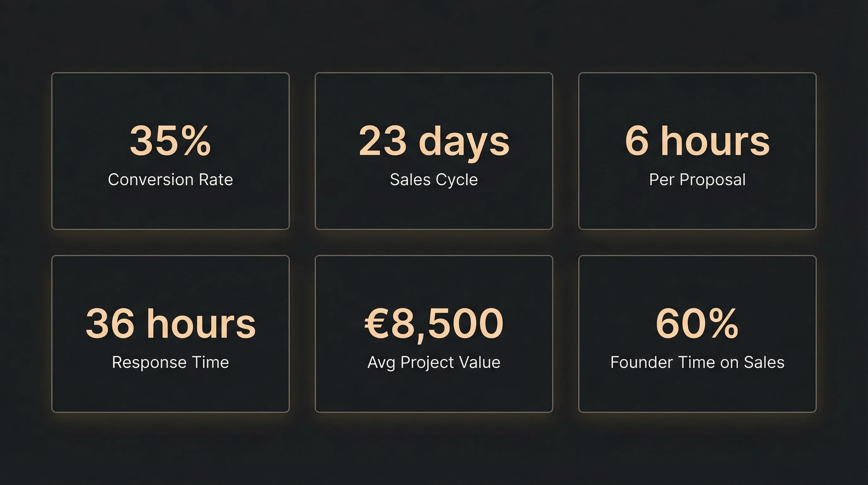This screenshot has width=868, height=485.
Task: Select the Founder Time on Sales label
Action: [x=697, y=362]
